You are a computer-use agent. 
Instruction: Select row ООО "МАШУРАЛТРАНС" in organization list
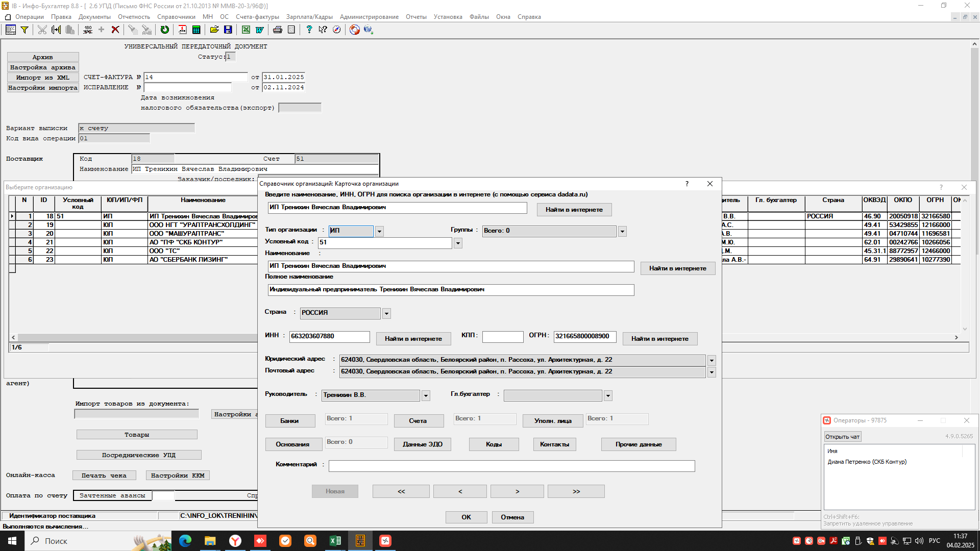pos(187,234)
